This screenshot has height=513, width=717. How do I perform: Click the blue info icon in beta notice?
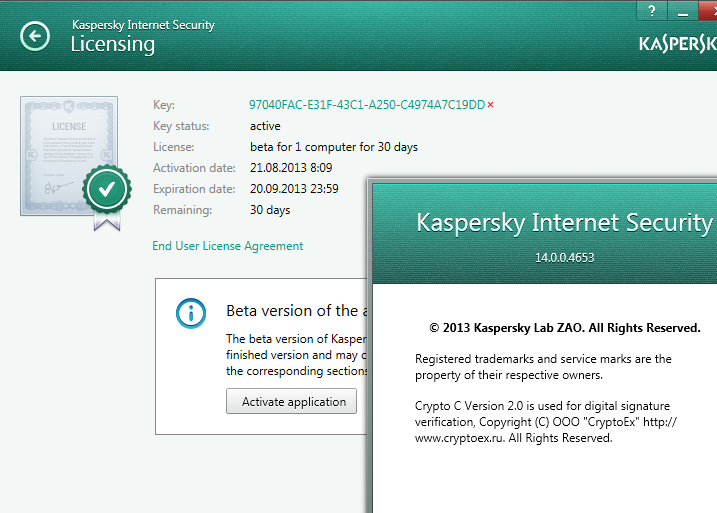pos(191,313)
